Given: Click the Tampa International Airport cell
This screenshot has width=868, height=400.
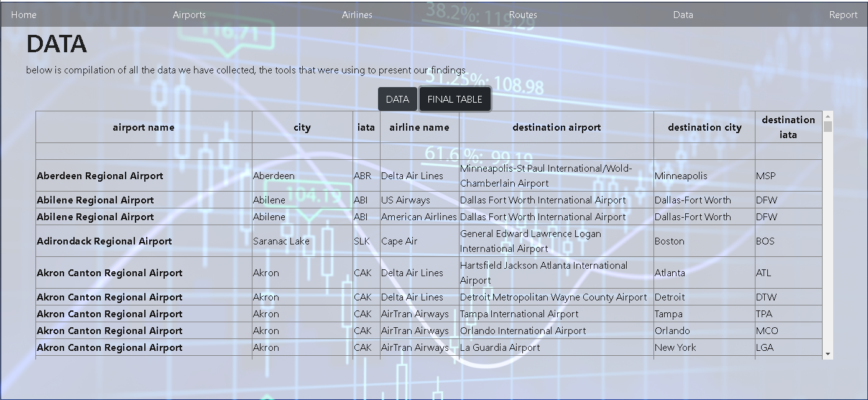Looking at the screenshot, I should (x=556, y=314).
